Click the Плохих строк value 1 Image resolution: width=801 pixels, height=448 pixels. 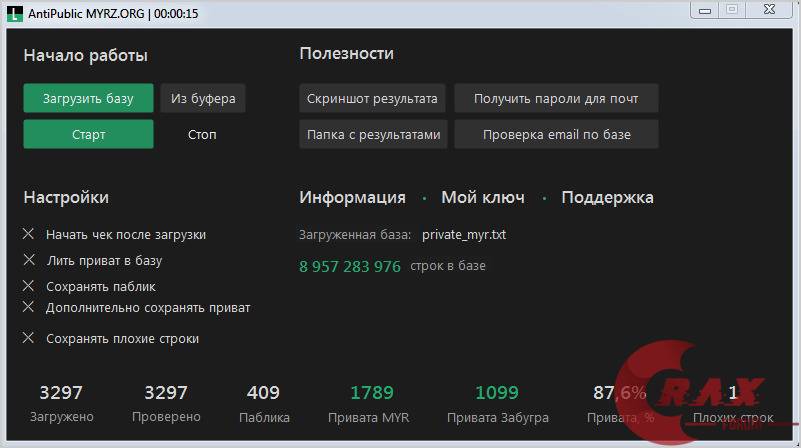[x=733, y=393]
